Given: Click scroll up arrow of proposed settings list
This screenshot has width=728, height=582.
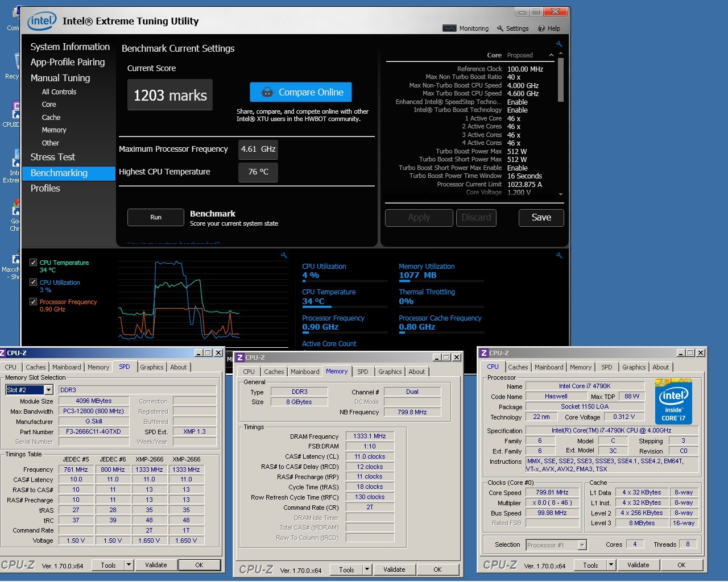Looking at the screenshot, I should 561,53.
